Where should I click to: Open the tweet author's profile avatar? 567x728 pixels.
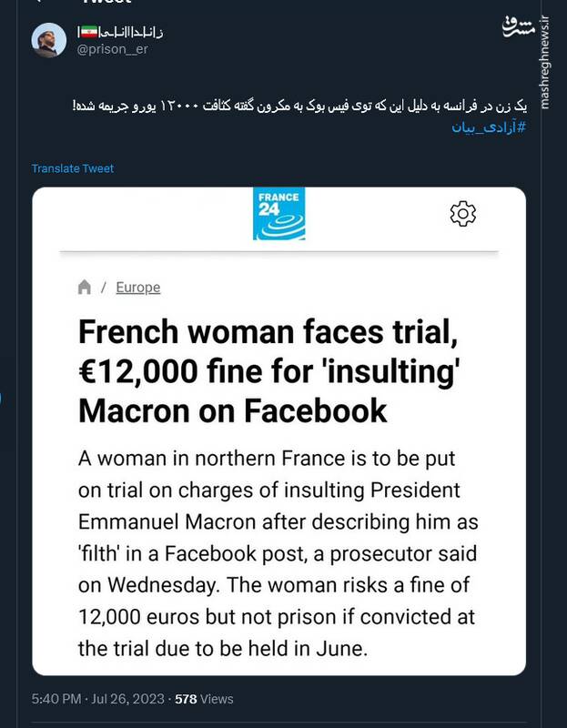(49, 40)
